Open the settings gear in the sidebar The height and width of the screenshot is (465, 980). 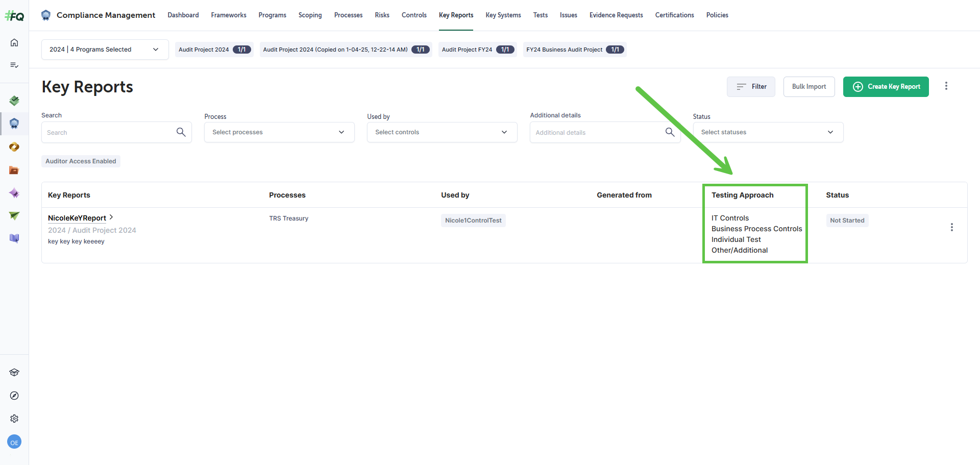tap(14, 419)
